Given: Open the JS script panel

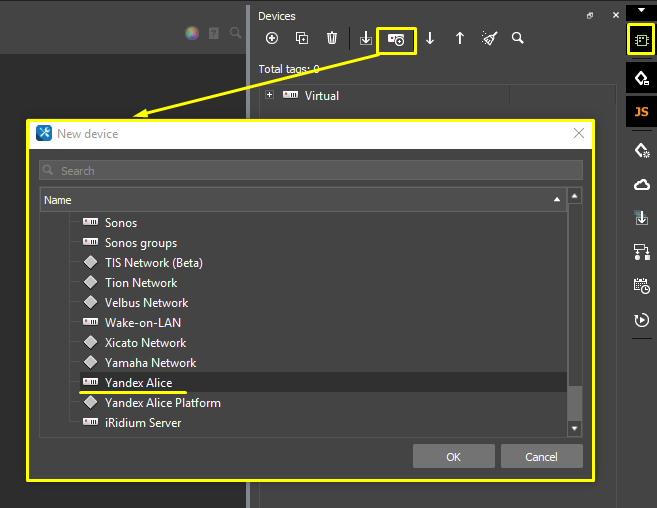Looking at the screenshot, I should click(x=641, y=112).
